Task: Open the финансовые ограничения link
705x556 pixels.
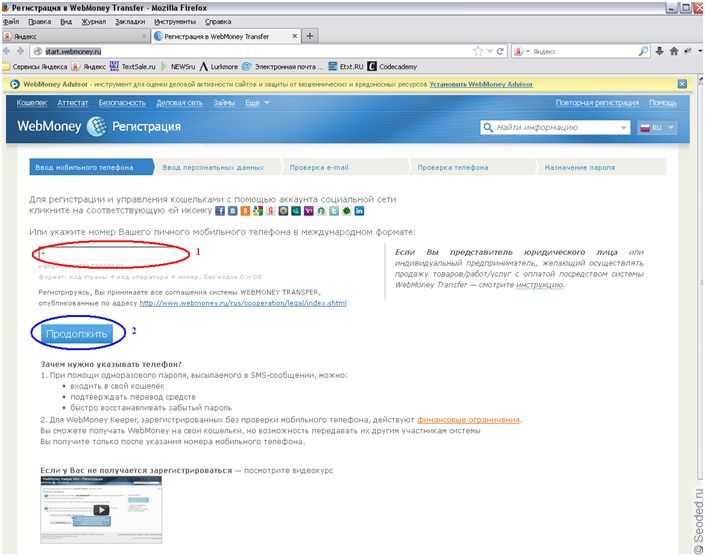Action: point(469,420)
